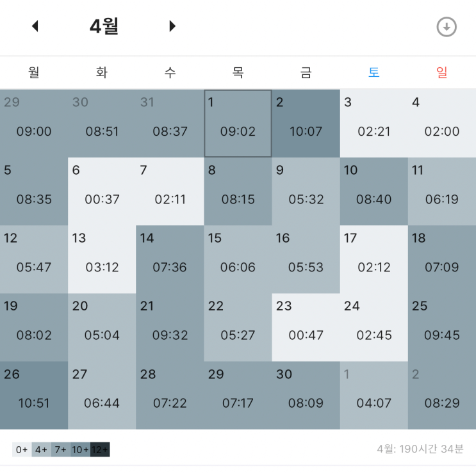This screenshot has height=473, width=476.
Task: Click the 10+ legend swatch
Action: [81, 449]
